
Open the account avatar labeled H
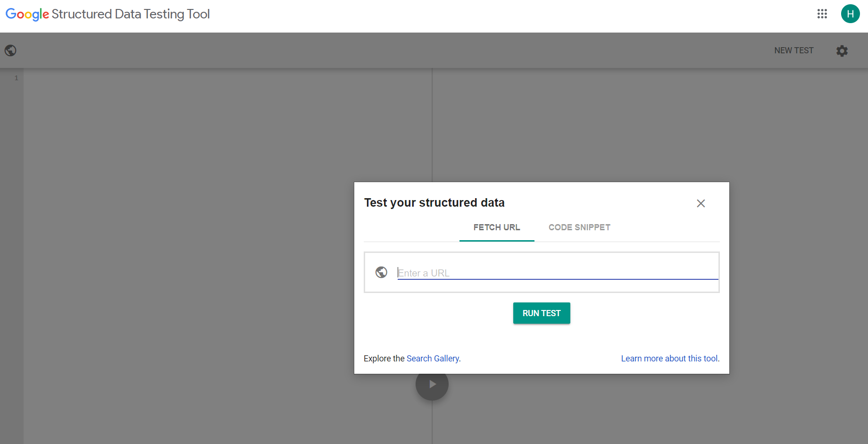(x=850, y=14)
